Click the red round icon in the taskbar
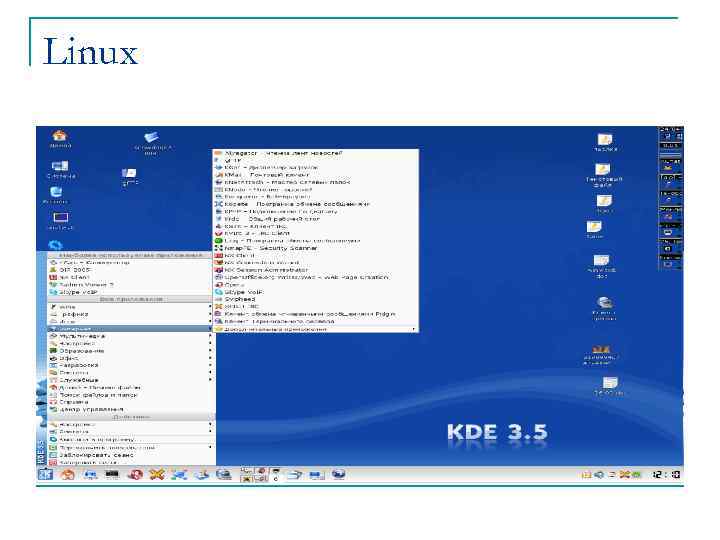 (x=135, y=474)
